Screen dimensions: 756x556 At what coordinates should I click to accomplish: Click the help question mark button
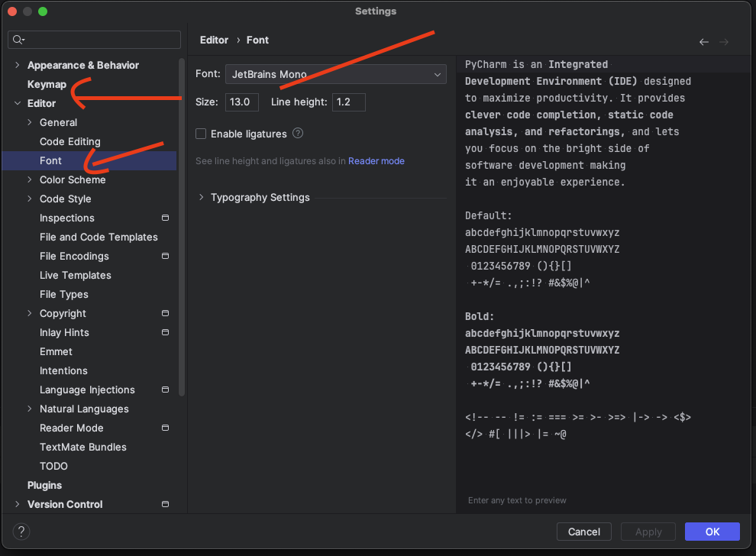coord(21,532)
